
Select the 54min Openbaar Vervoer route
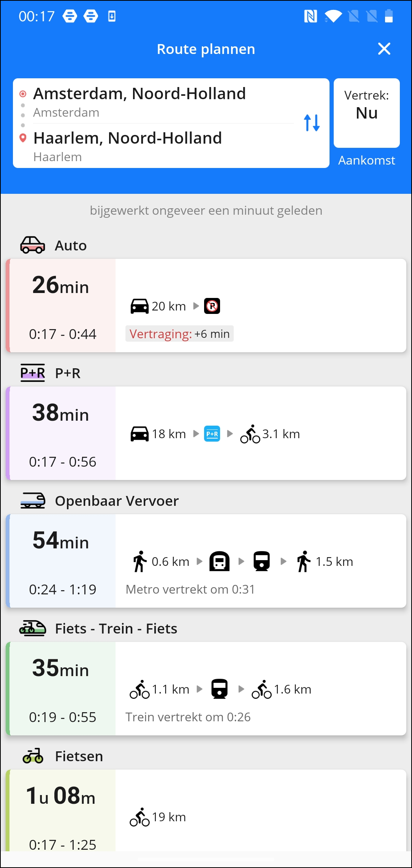pyautogui.click(x=206, y=561)
